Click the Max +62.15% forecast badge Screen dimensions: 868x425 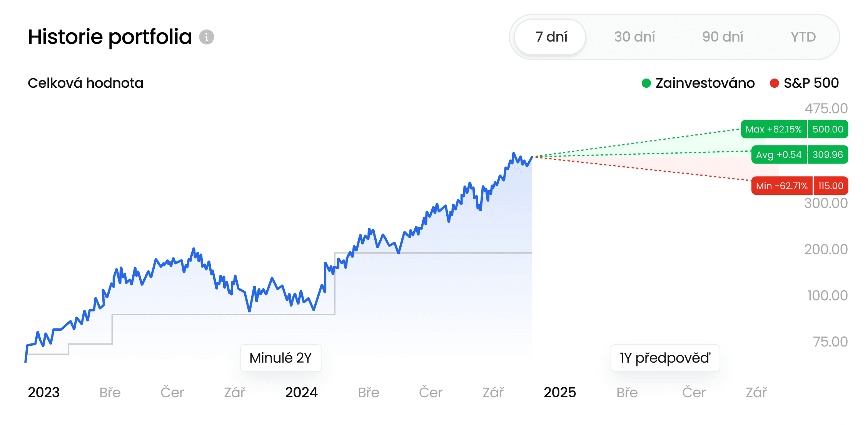click(x=774, y=129)
